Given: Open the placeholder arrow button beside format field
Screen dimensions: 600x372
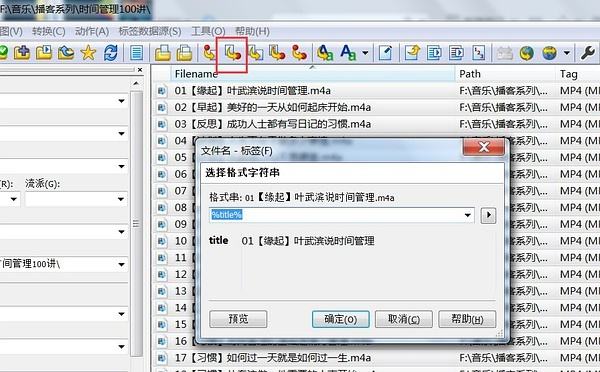Looking at the screenshot, I should point(488,215).
